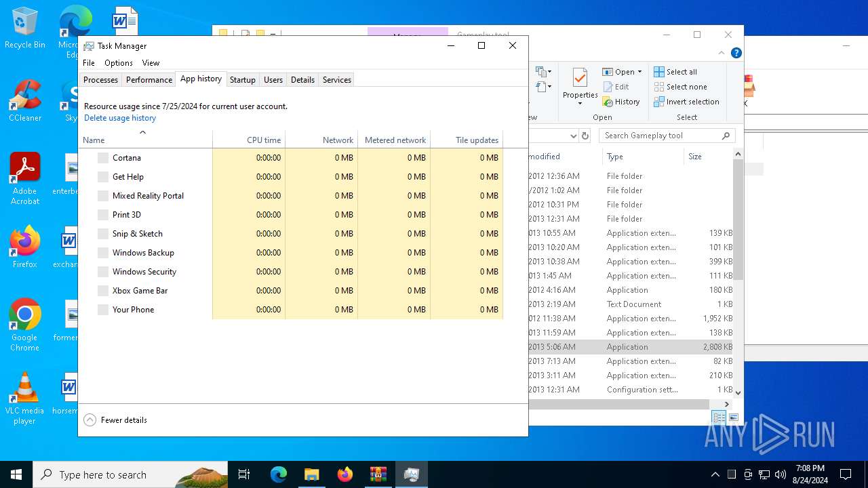Open File Explorer on taskbar
The width and height of the screenshot is (868, 488).
[x=311, y=474]
